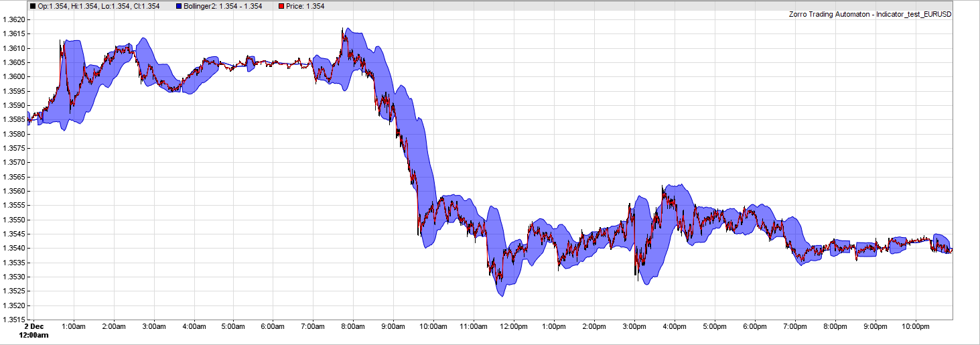Viewport: 980px width, 345px height.
Task: Click the 2 Dec date label
Action: pyautogui.click(x=33, y=326)
